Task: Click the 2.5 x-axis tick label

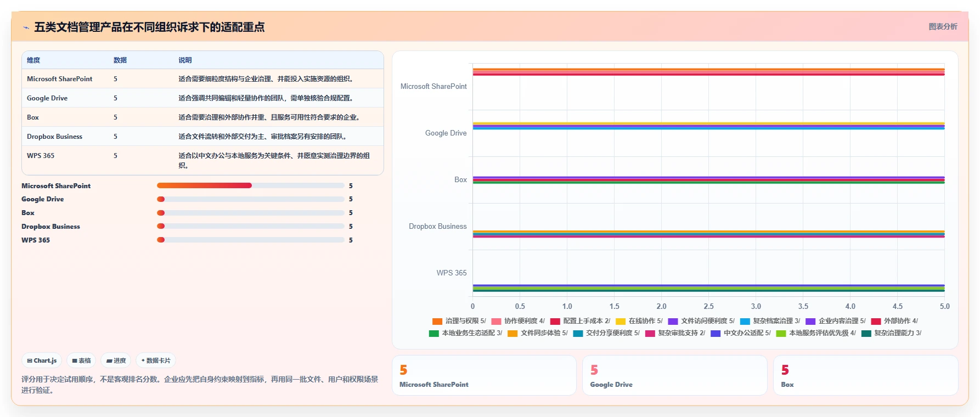Action: 708,306
